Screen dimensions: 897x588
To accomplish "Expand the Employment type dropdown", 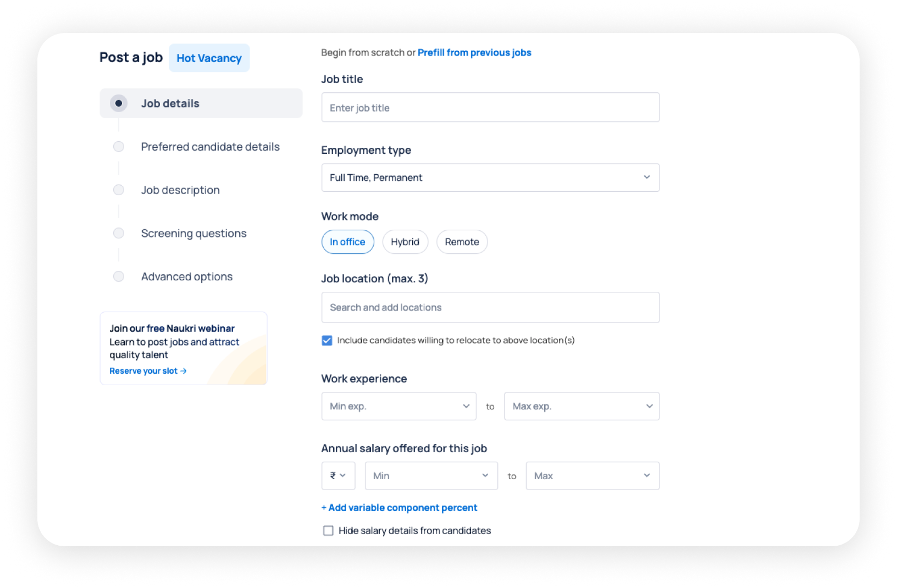I will (x=490, y=177).
